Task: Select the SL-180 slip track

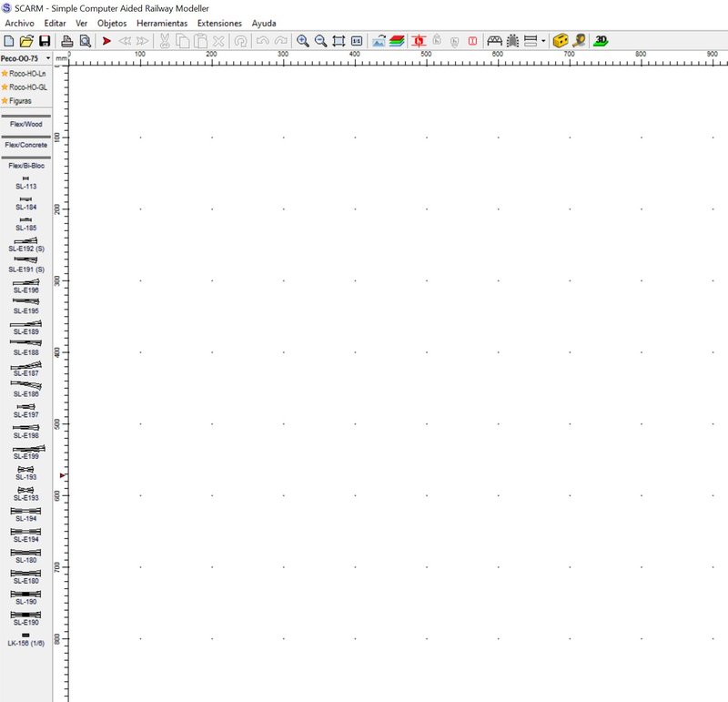Action: coord(26,556)
